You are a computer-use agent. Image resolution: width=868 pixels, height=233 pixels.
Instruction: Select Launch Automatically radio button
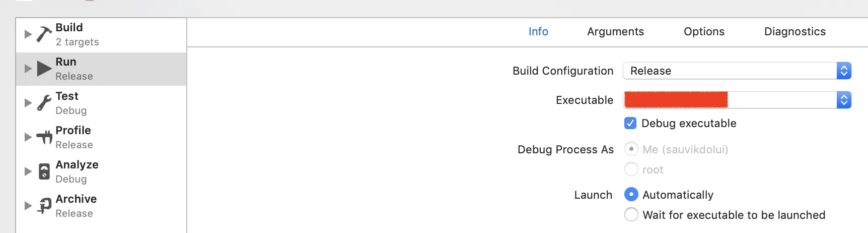631,195
